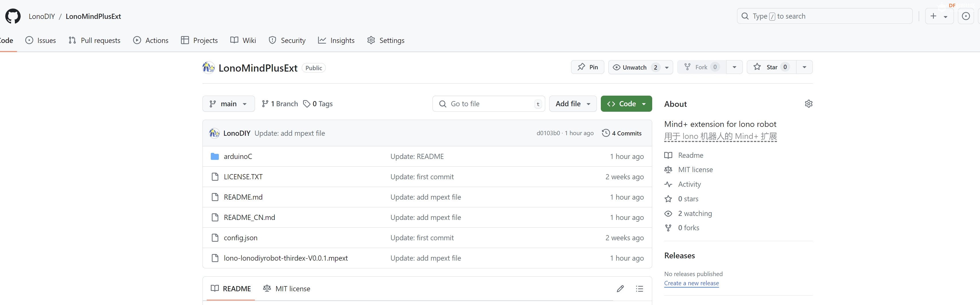The height and width of the screenshot is (305, 980).
Task: Star the repository
Action: pyautogui.click(x=771, y=67)
